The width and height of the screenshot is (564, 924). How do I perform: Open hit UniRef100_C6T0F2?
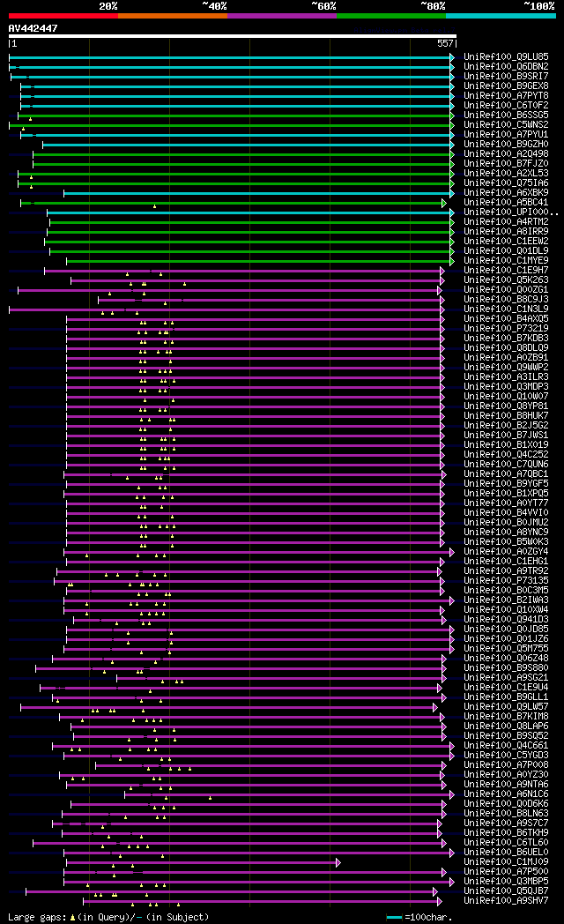pyautogui.click(x=506, y=106)
